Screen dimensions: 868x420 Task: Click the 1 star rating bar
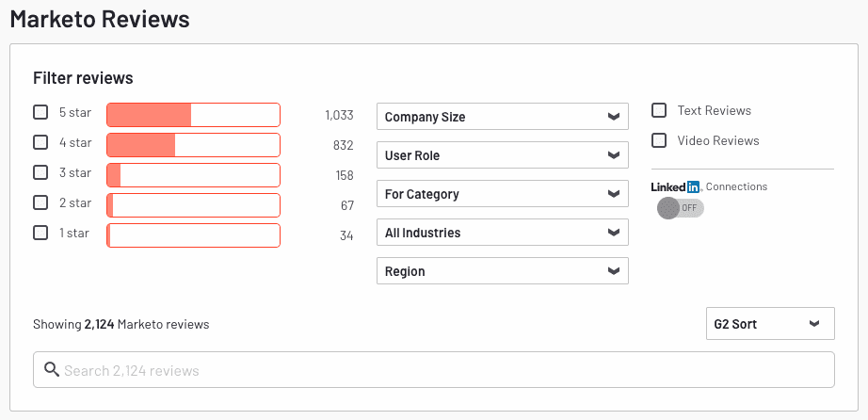coord(194,235)
